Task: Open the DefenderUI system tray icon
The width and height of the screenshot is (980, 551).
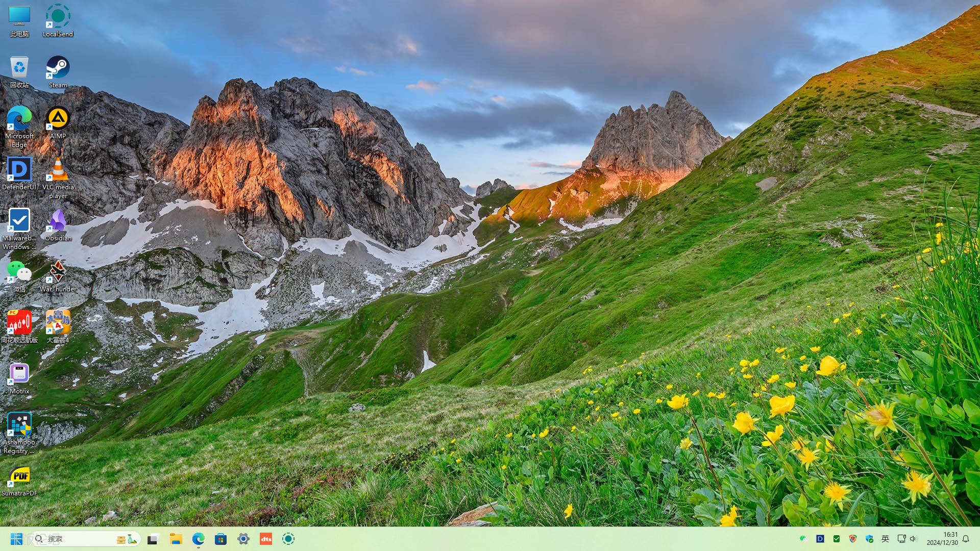Action: [x=820, y=539]
